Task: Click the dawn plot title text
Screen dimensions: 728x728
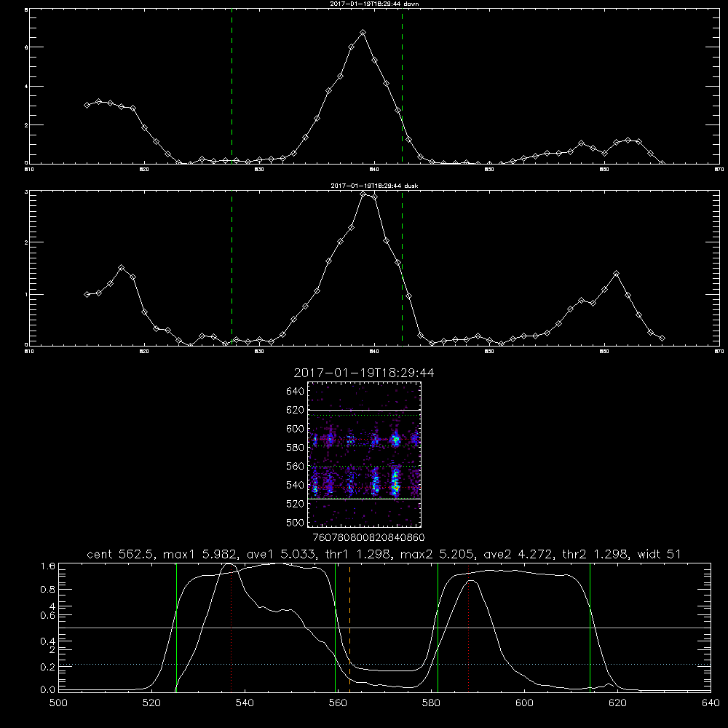Action: (x=374, y=4)
